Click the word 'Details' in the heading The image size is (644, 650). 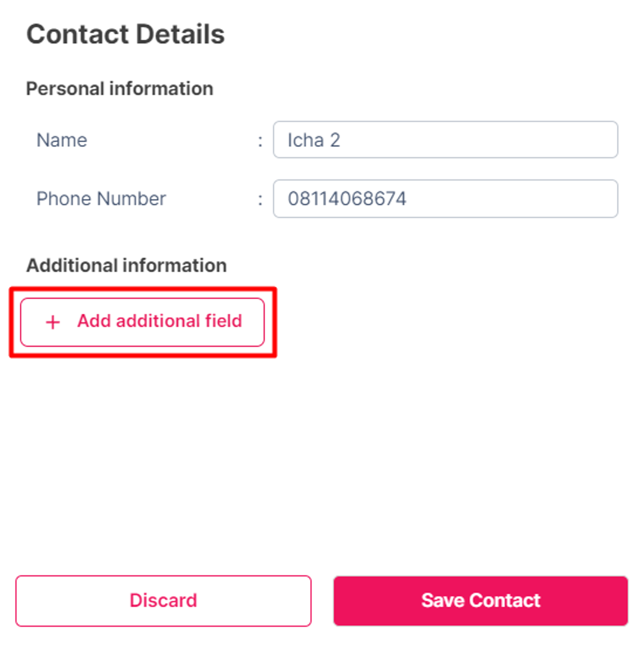pyautogui.click(x=181, y=34)
